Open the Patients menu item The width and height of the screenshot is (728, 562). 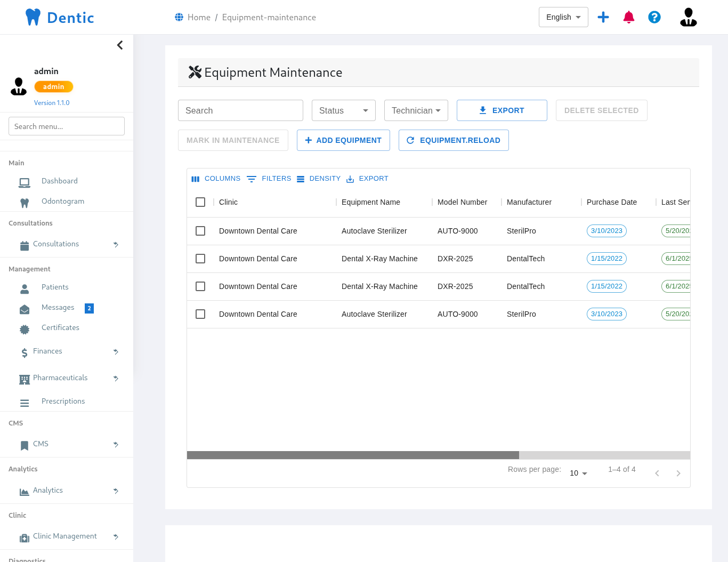[x=55, y=287]
